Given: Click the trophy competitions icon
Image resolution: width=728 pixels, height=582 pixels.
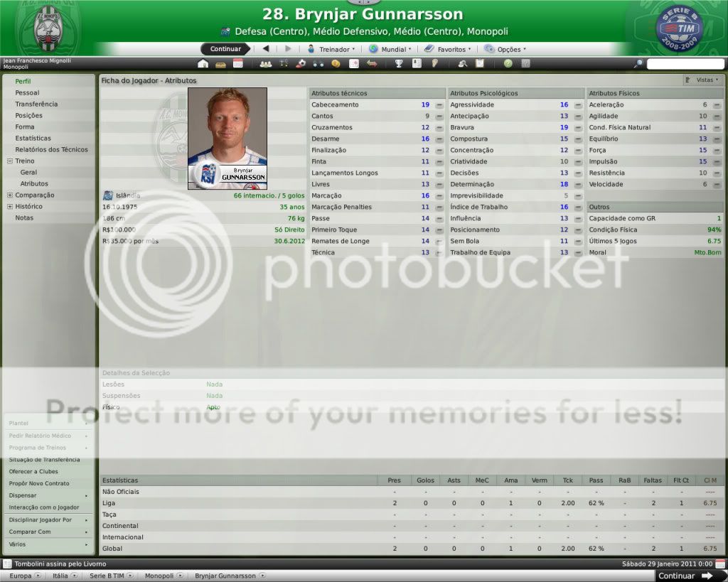Looking at the screenshot, I should pyautogui.click(x=400, y=63).
